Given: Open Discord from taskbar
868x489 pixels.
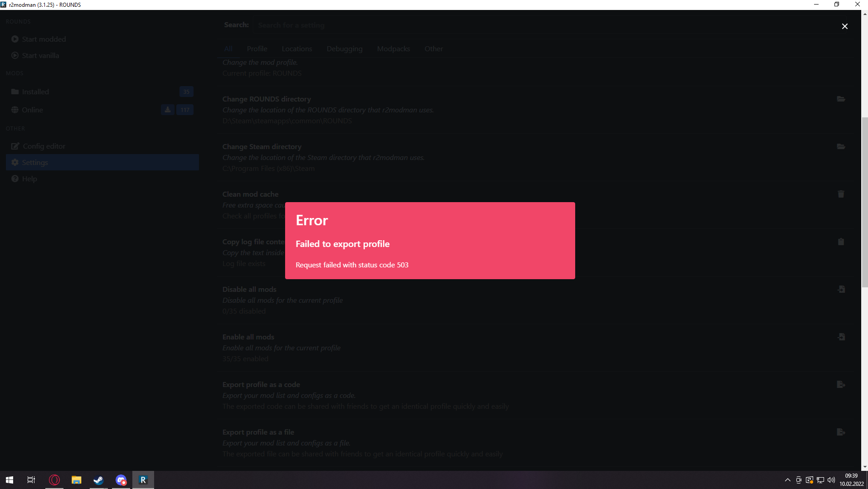Looking at the screenshot, I should click(x=121, y=480).
